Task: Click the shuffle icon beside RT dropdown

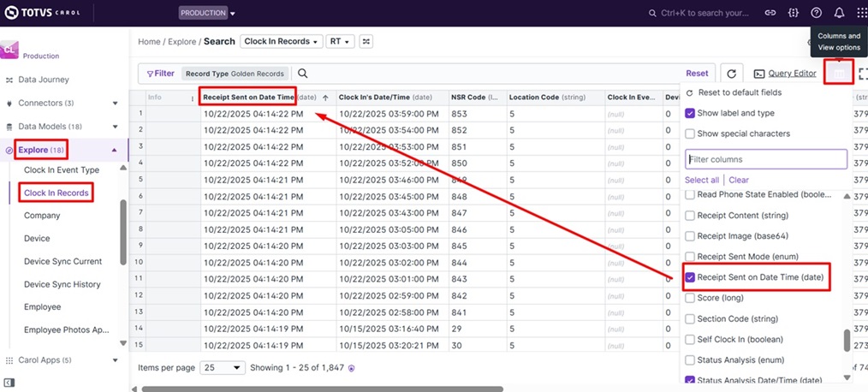Action: click(366, 42)
